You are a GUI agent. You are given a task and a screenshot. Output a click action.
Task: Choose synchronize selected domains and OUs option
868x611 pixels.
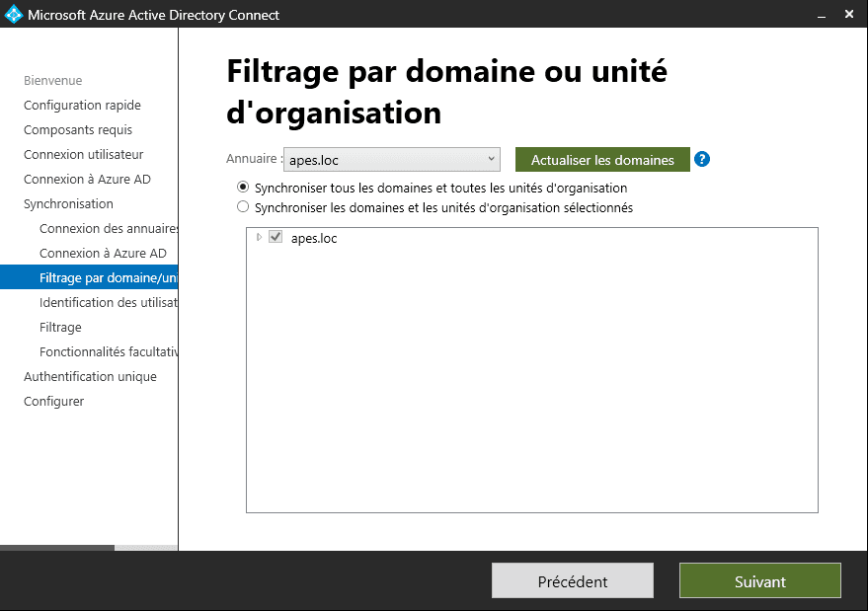tap(243, 207)
